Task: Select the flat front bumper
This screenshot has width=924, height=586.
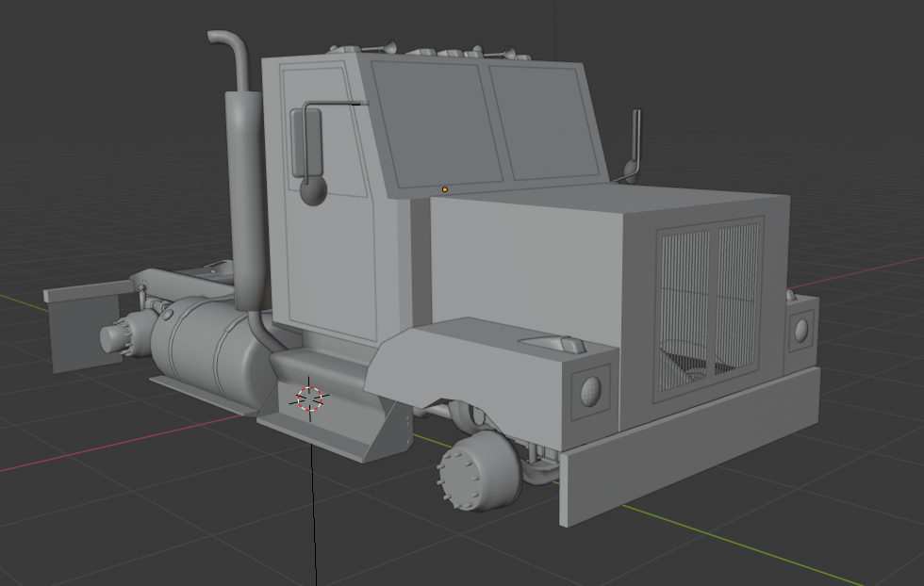Action: pos(689,448)
